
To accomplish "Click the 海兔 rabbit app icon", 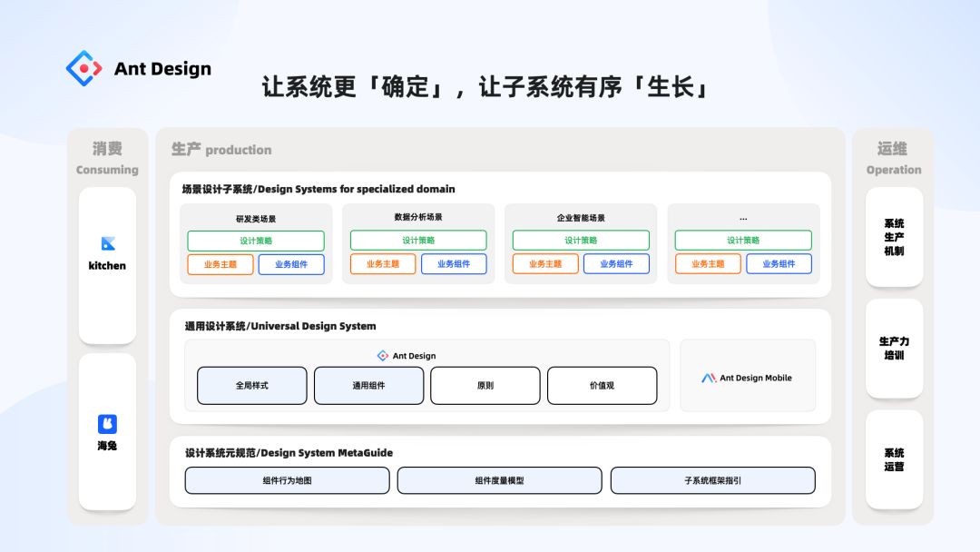I will click(107, 424).
